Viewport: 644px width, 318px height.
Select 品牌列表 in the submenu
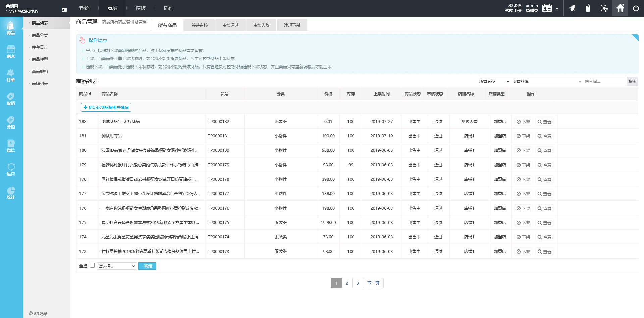point(40,84)
